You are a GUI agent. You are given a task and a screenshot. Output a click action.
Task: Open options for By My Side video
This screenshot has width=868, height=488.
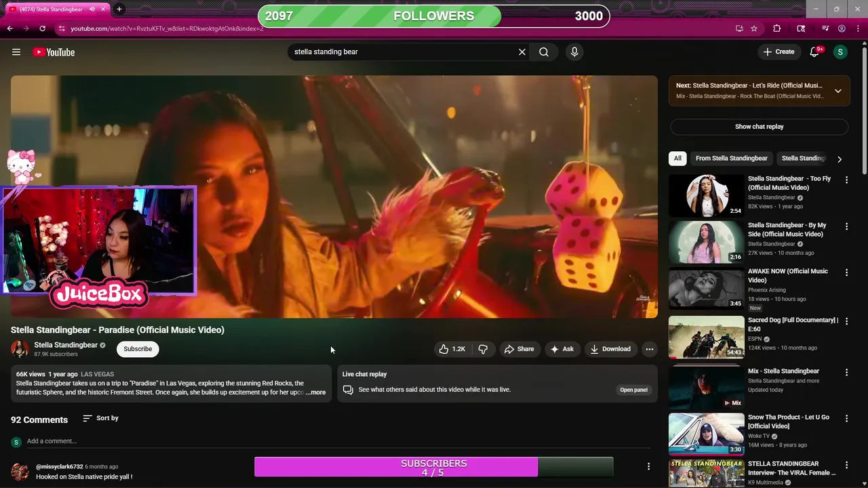(846, 226)
